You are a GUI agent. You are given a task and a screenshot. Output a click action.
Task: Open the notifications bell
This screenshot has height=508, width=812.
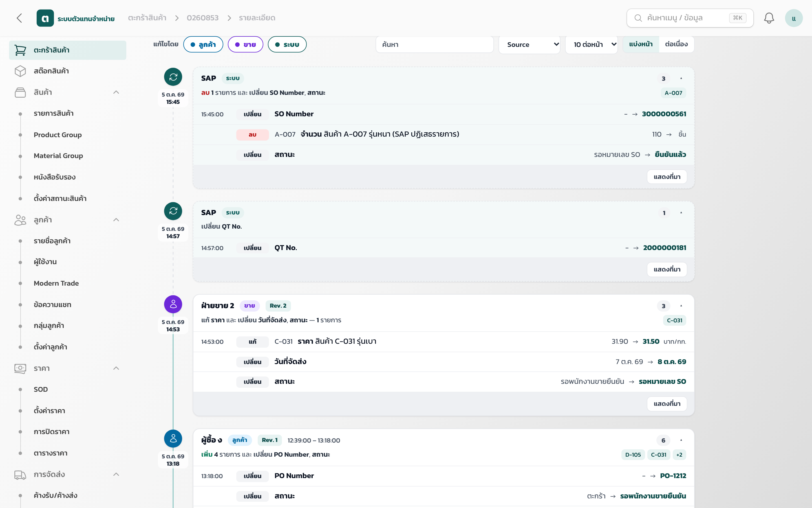769,18
